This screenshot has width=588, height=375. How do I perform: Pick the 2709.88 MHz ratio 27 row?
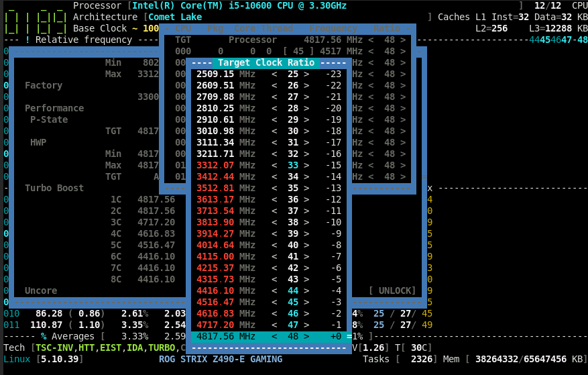(x=269, y=97)
